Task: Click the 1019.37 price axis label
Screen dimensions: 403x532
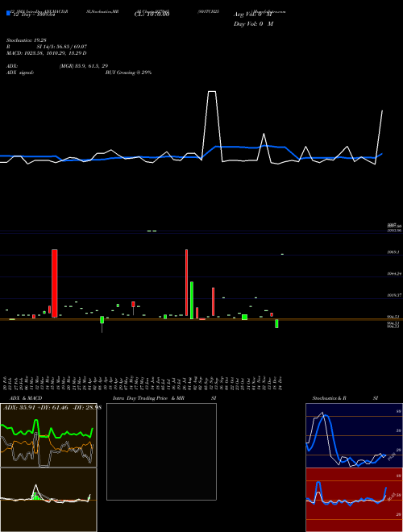Action: [394, 295]
